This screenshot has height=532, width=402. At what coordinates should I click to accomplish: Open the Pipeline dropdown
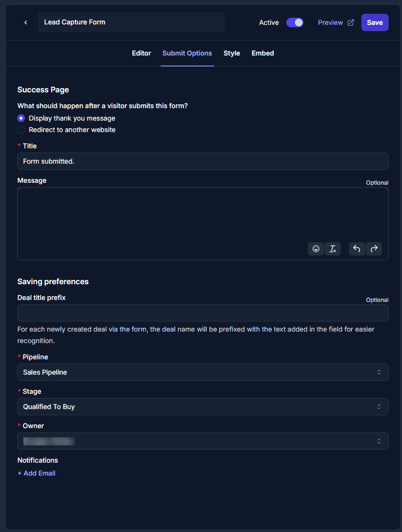203,372
